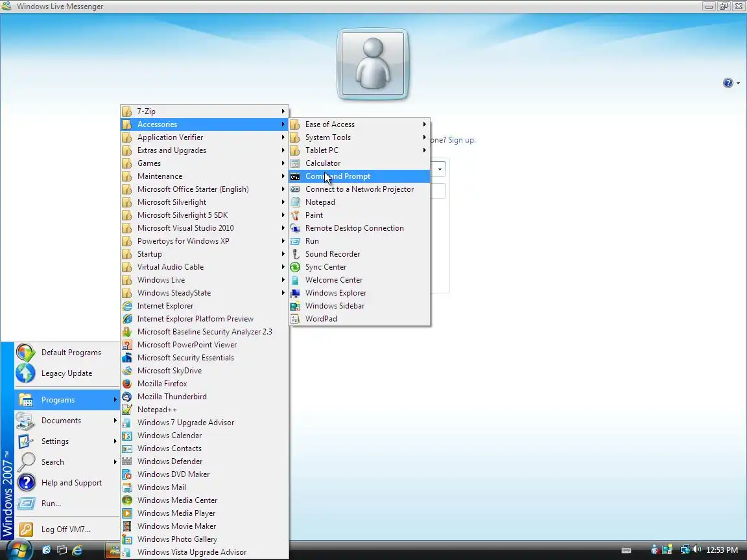
Task: Click Internet Explorer Platform Preview icon
Action: [x=127, y=319]
